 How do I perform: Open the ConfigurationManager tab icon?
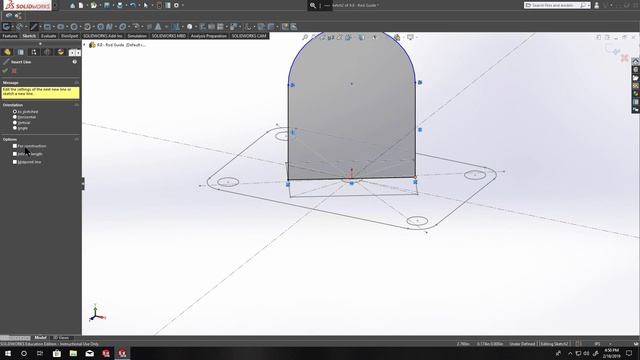34,52
